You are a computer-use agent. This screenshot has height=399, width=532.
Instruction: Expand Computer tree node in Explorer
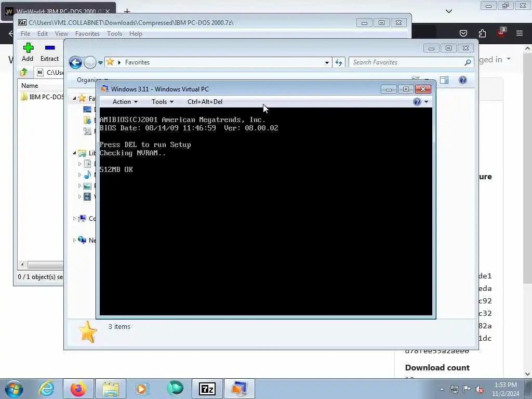[x=74, y=219]
